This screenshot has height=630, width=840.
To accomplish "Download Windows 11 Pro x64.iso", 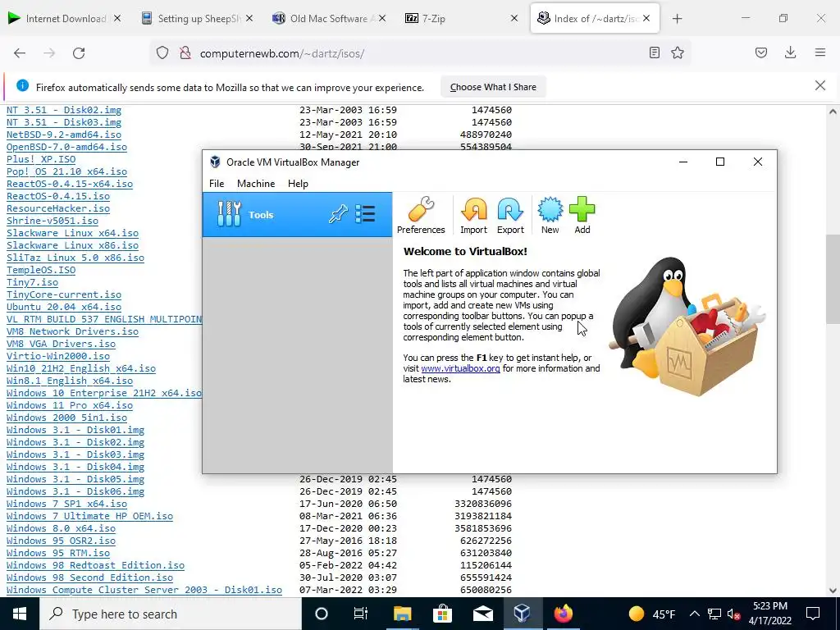I will pyautogui.click(x=70, y=405).
